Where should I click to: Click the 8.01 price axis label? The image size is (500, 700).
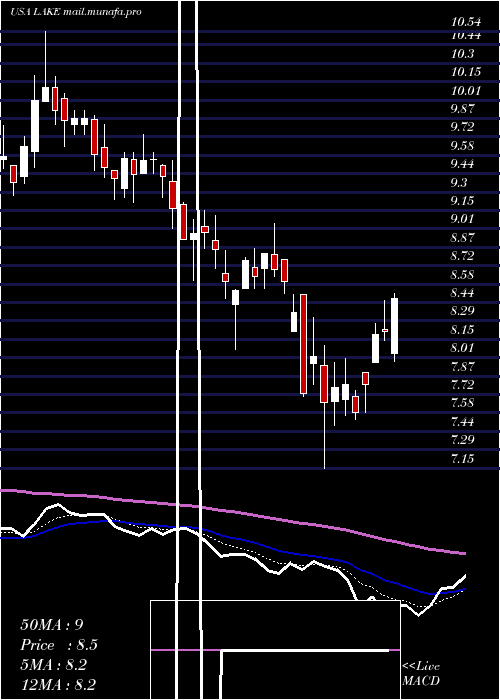tap(462, 348)
